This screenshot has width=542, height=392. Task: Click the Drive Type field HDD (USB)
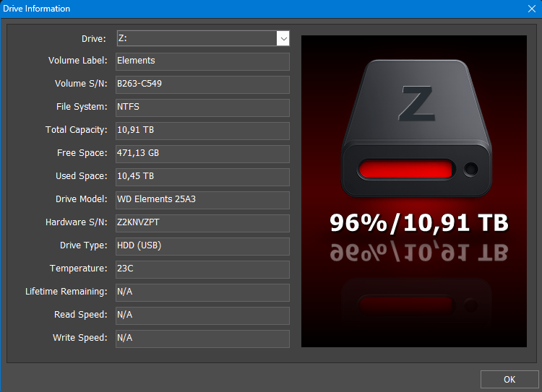202,246
